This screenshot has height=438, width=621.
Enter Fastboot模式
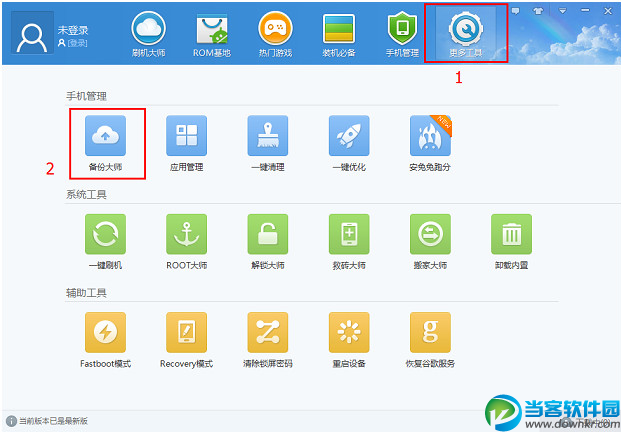[105, 340]
